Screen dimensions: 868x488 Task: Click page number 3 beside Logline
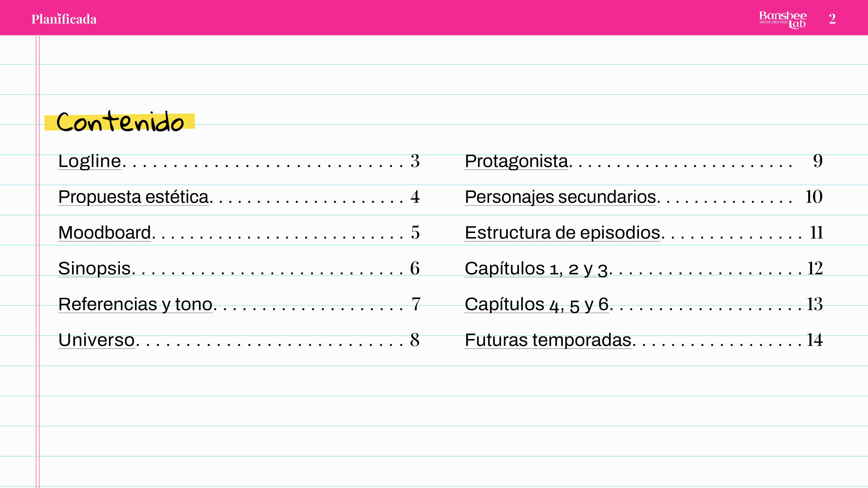point(415,161)
